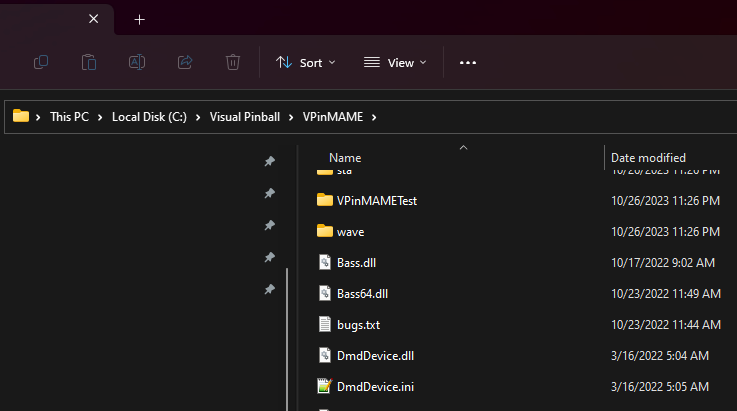737x411 pixels.
Task: Expand chevron after VPinMAME breadcrumb
Action: [x=374, y=117]
